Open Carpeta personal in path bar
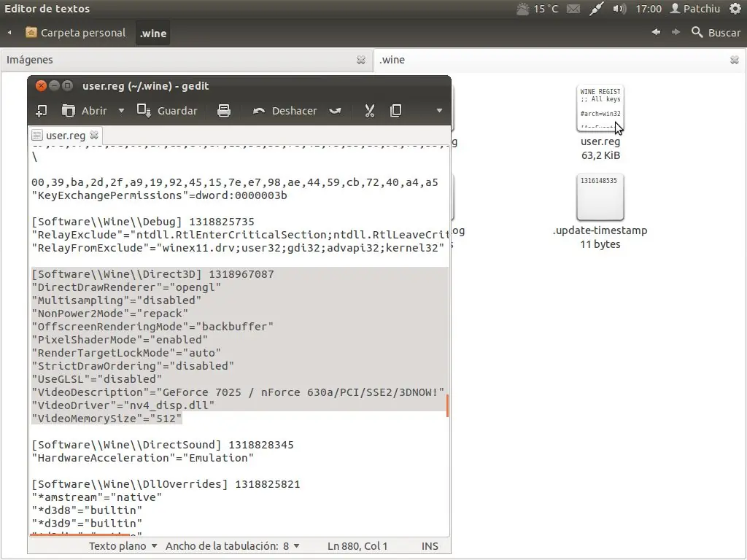The image size is (747, 560). [x=76, y=33]
